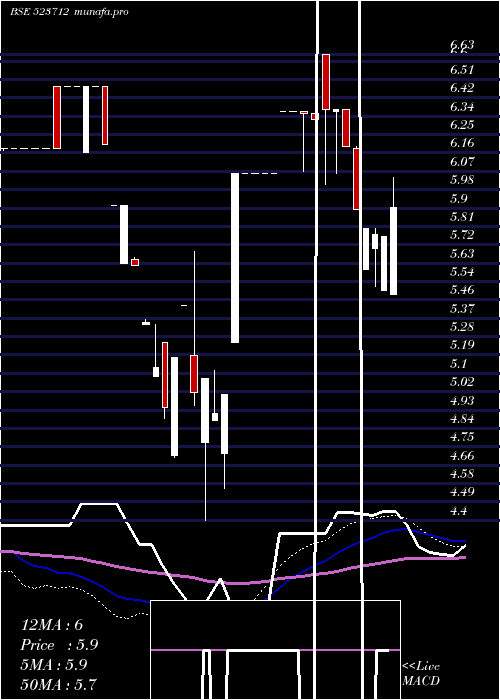Select the 5.02 price axis label

pyautogui.click(x=462, y=382)
